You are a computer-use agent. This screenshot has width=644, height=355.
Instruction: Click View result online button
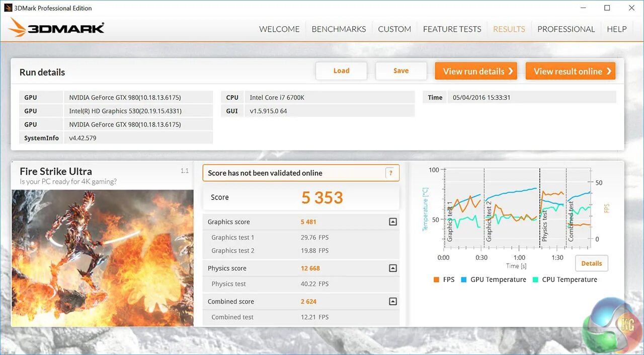(571, 71)
